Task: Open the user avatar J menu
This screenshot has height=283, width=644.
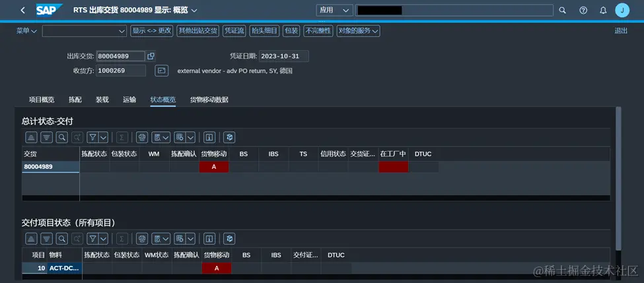Action: pos(622,11)
